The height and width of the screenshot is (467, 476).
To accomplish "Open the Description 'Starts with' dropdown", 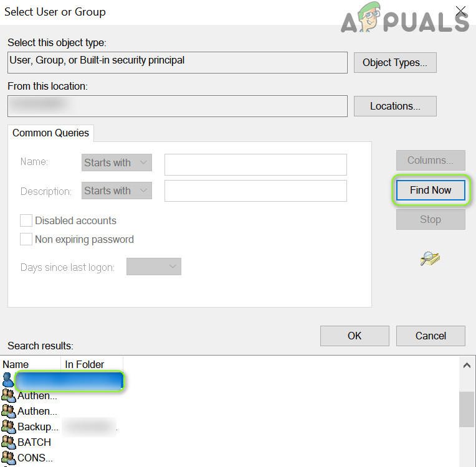I will (117, 191).
